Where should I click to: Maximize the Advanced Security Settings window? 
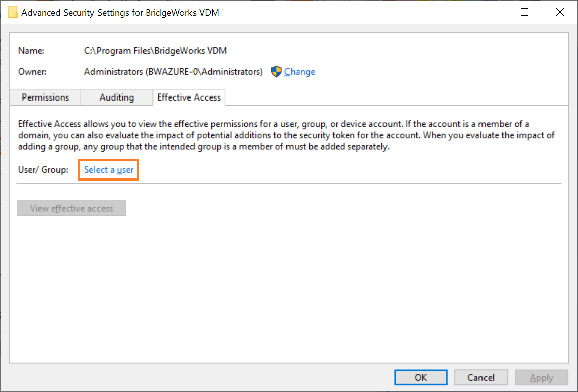pos(524,12)
